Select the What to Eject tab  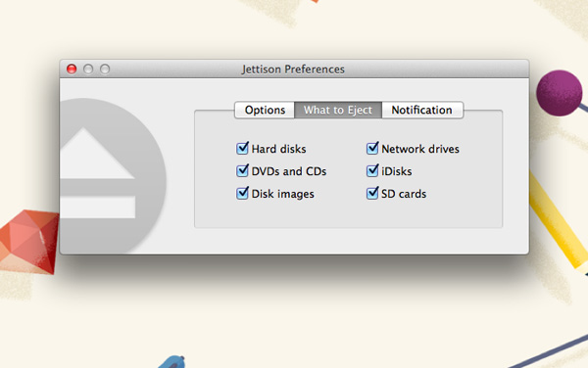click(x=338, y=110)
